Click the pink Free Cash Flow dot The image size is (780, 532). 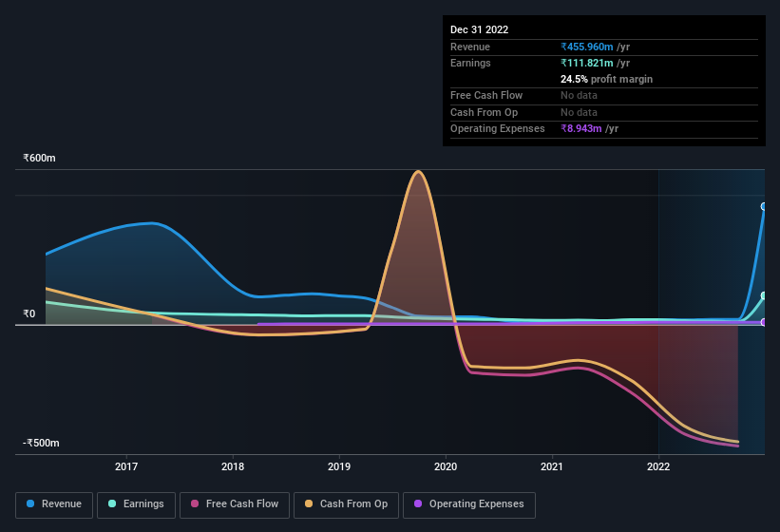(x=195, y=503)
